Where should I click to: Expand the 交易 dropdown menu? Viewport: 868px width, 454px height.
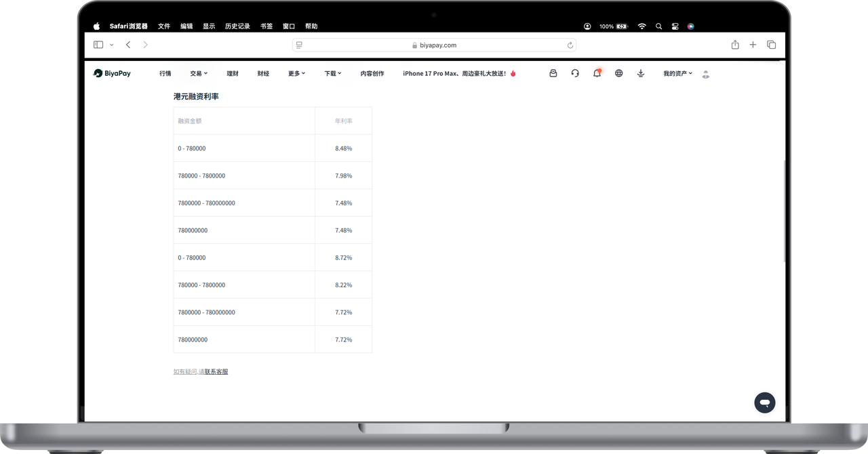click(199, 73)
